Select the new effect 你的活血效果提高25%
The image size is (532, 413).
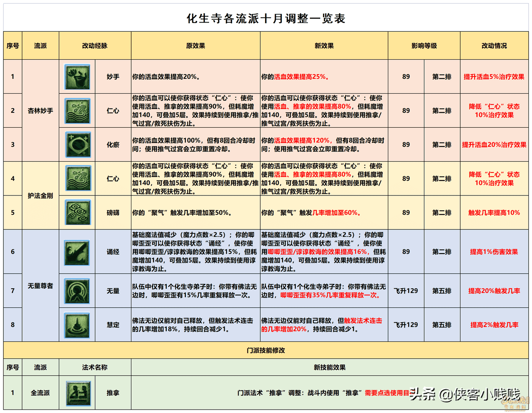tap(295, 76)
